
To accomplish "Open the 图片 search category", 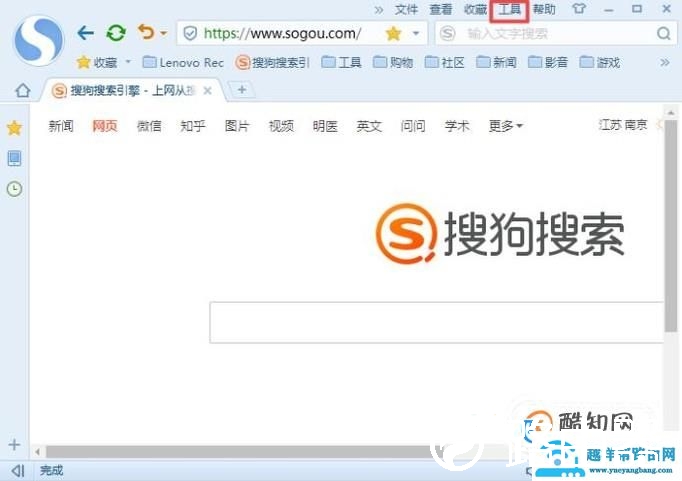I will pos(237,126).
